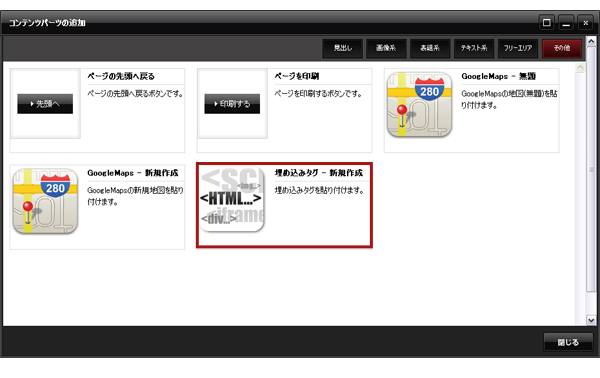Click GoogleMaps - 新規作成 title text
This screenshot has width=600, height=378.
[x=133, y=173]
